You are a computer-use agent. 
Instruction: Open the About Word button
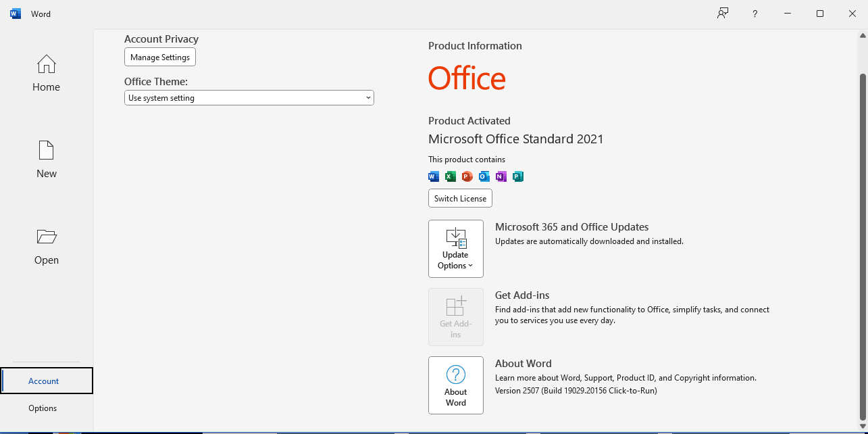tap(456, 385)
